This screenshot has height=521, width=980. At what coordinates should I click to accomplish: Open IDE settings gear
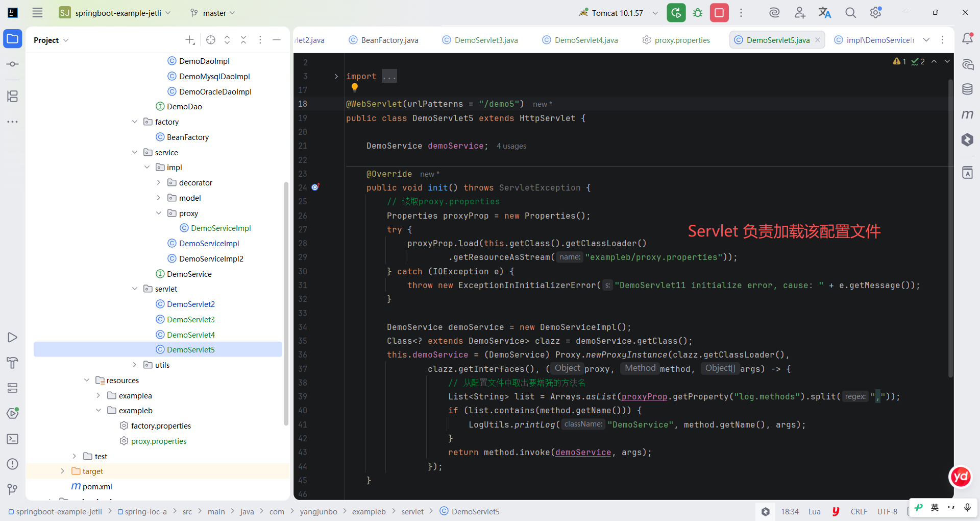click(876, 13)
